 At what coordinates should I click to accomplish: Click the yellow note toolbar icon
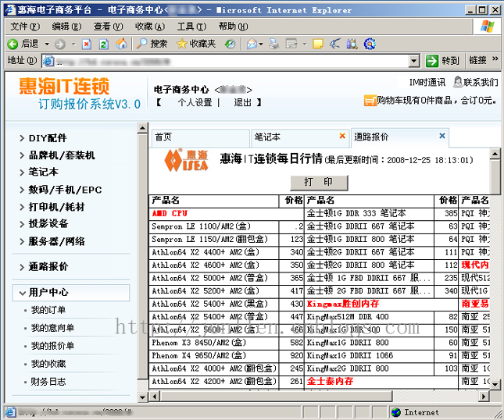pos(318,44)
